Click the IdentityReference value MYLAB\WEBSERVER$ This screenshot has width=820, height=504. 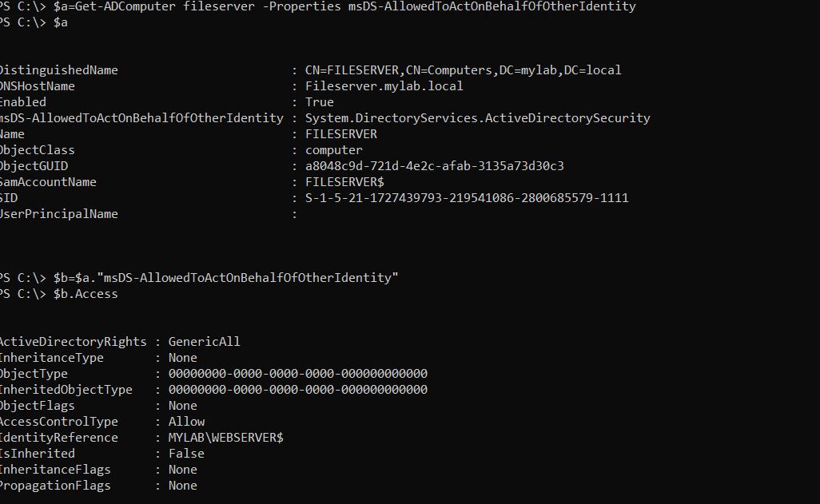(225, 438)
